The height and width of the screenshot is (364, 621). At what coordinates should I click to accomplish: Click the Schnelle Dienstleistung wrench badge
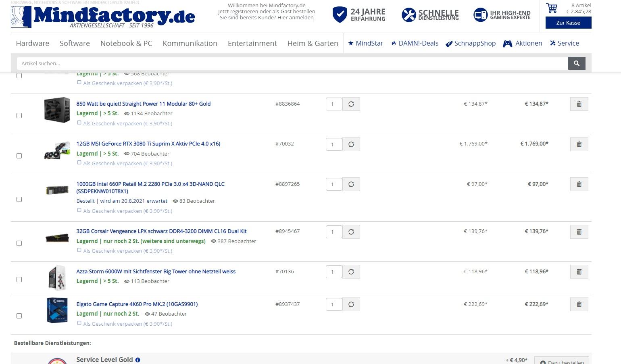tap(430, 15)
